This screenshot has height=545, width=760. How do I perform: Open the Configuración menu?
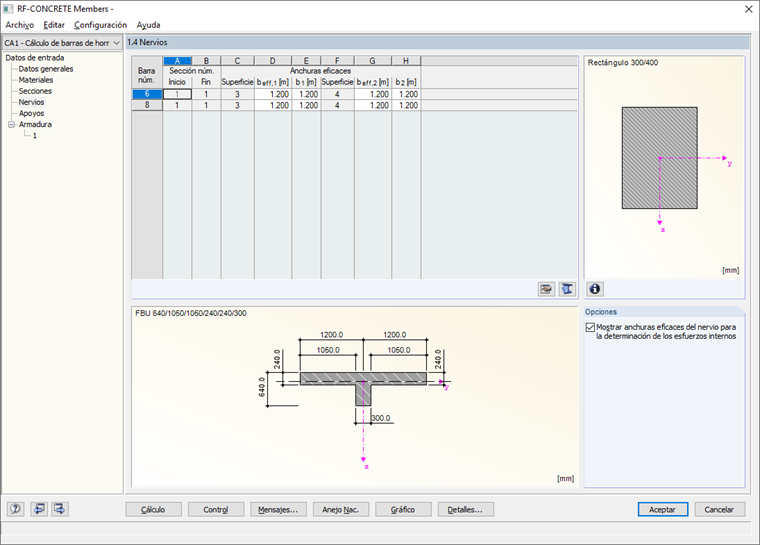click(100, 25)
